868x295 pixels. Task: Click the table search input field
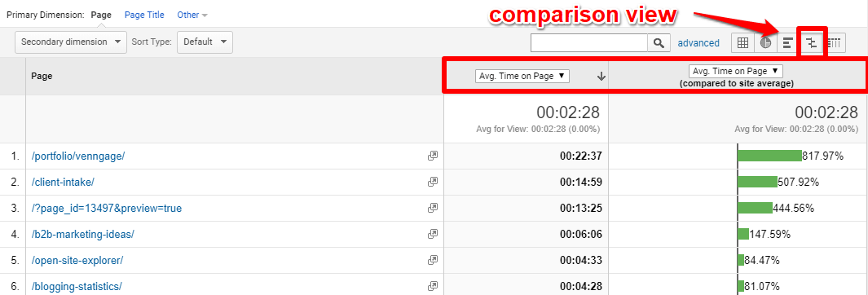589,42
